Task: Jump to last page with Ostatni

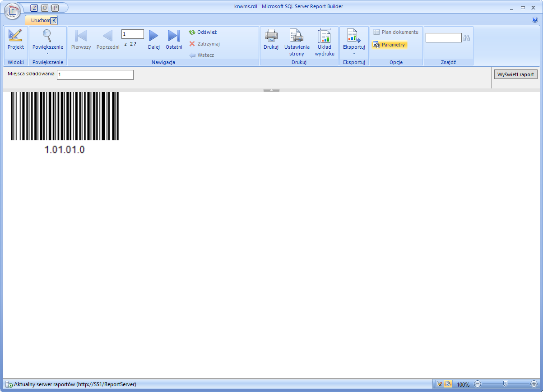Action: pos(174,40)
